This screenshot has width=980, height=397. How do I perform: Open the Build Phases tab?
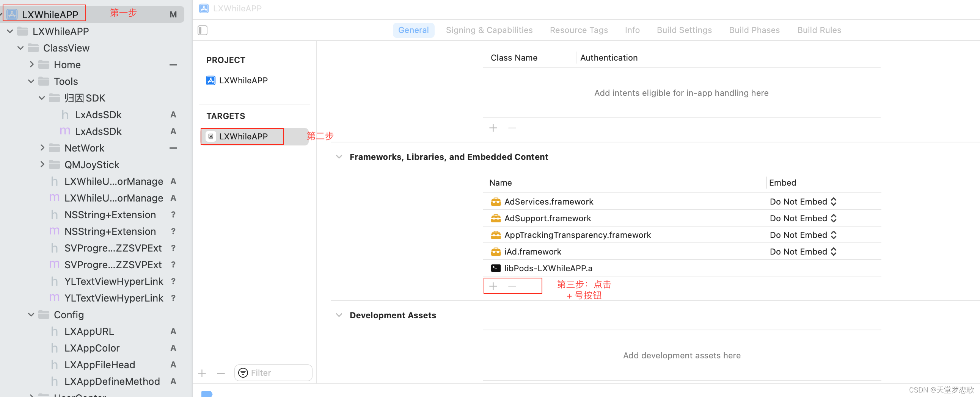click(x=754, y=30)
